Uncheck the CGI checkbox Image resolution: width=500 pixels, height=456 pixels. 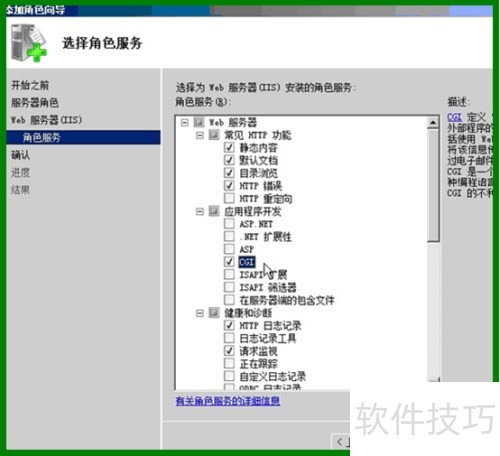[229, 261]
